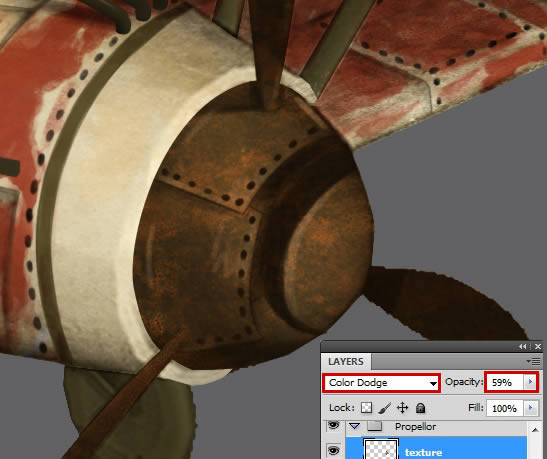This screenshot has height=459, width=547.
Task: Hide the Propellor group with its eye icon
Action: (334, 425)
